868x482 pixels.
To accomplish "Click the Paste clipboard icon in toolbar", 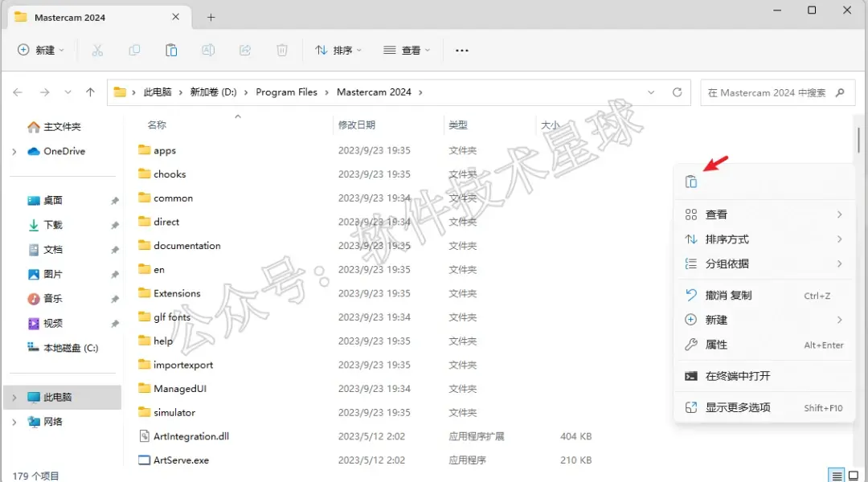I will pyautogui.click(x=172, y=51).
